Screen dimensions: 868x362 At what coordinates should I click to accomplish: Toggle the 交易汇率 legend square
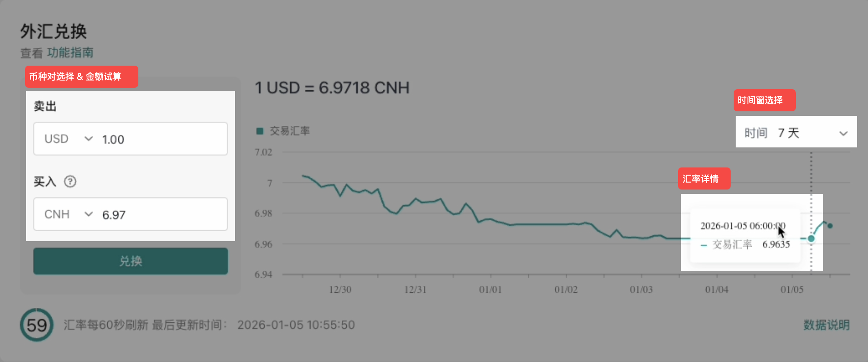click(x=260, y=131)
